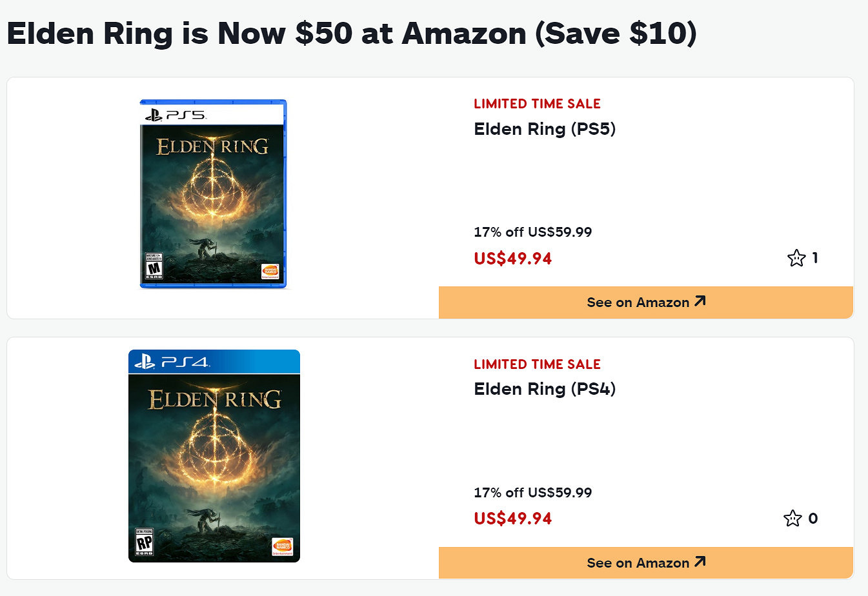Click the star icon for Elden Ring PS5
868x596 pixels.
(796, 258)
